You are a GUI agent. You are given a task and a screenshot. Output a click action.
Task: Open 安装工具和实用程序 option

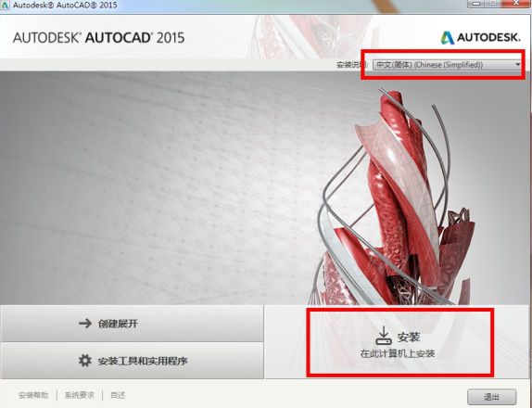132,361
